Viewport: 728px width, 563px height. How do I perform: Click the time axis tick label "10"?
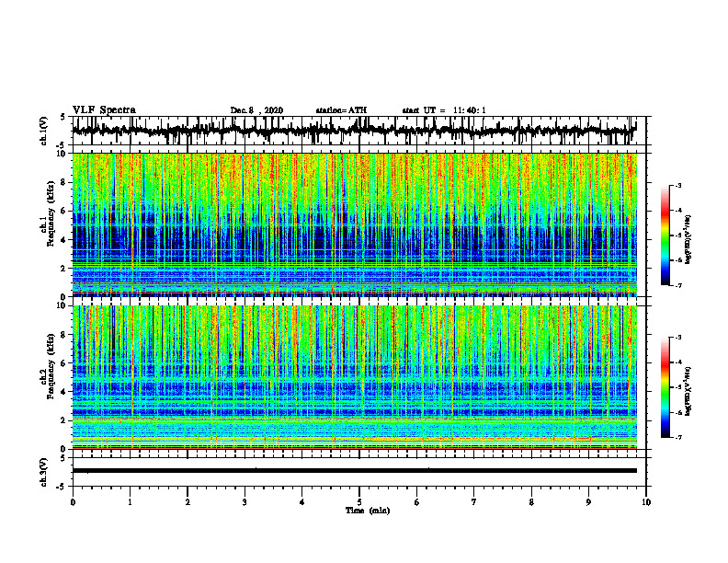point(646,502)
